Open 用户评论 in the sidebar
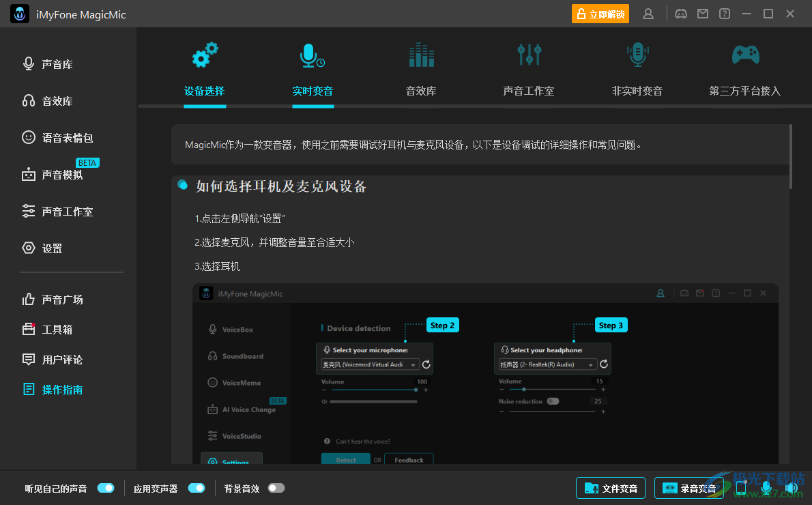Image resolution: width=812 pixels, height=505 pixels. click(x=53, y=360)
